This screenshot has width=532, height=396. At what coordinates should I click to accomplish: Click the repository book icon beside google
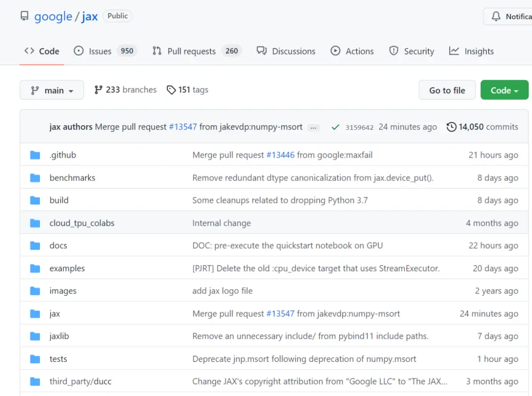pyautogui.click(x=24, y=16)
